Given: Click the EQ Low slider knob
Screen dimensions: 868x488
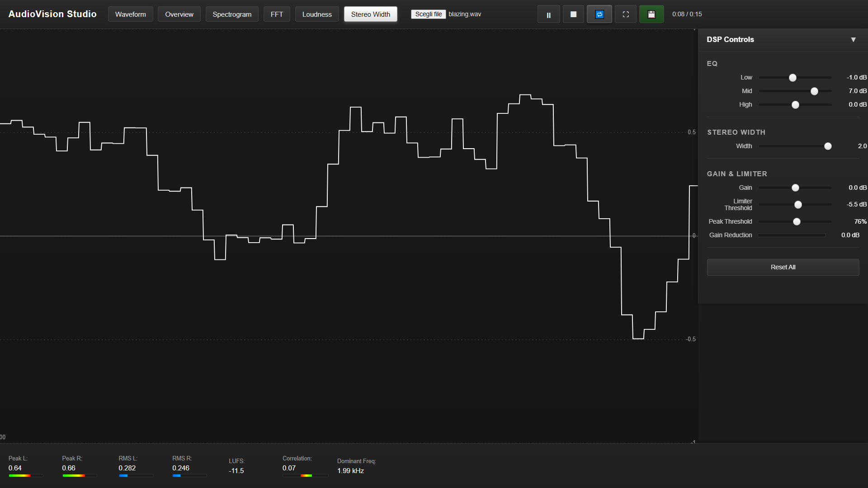Looking at the screenshot, I should 793,78.
